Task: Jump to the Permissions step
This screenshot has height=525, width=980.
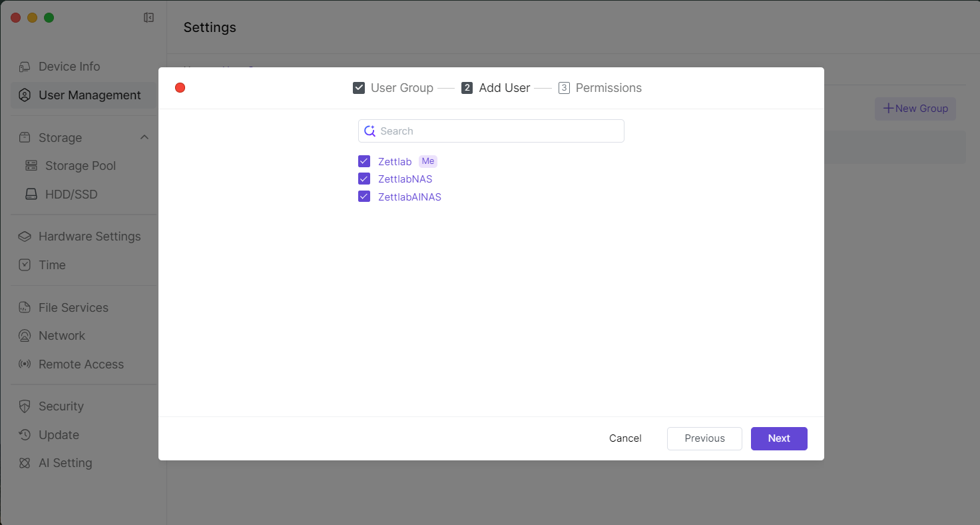Action: tap(600, 88)
